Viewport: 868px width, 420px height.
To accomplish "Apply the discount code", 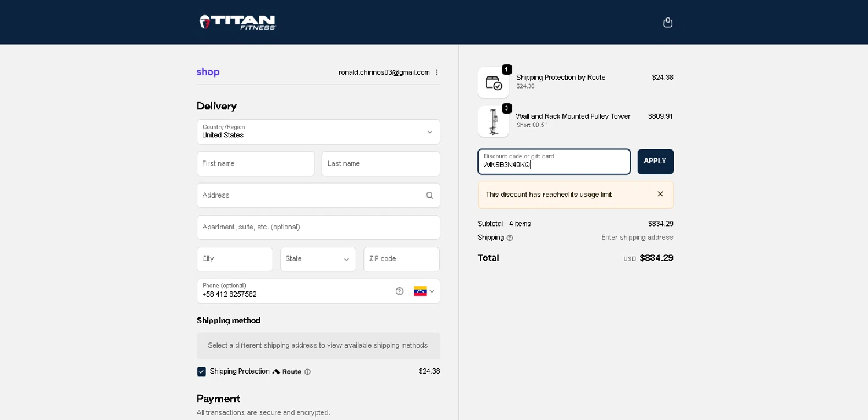I will pos(656,162).
